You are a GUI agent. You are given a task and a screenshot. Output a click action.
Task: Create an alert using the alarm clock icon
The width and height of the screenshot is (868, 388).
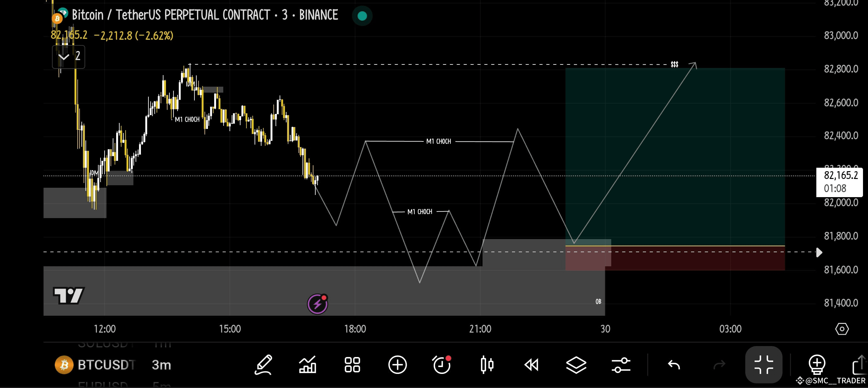[442, 365]
